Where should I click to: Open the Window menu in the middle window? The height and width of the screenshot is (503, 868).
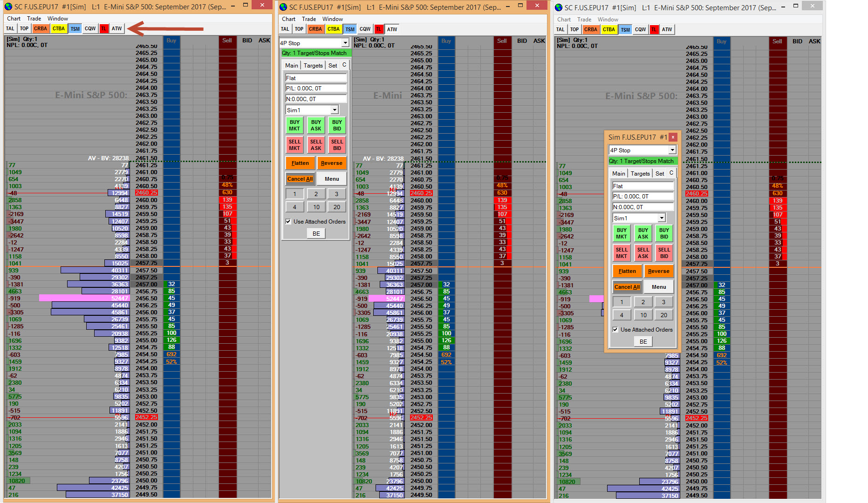(x=333, y=19)
